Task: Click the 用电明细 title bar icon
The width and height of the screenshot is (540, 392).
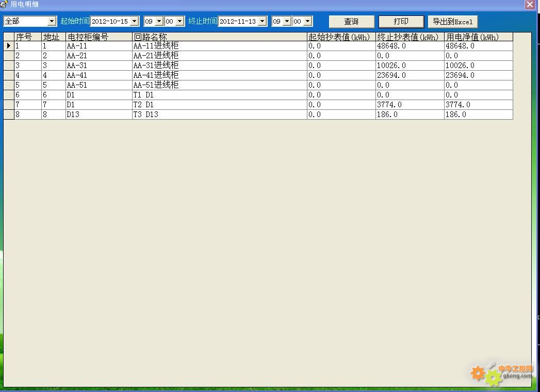Action: (4, 4)
